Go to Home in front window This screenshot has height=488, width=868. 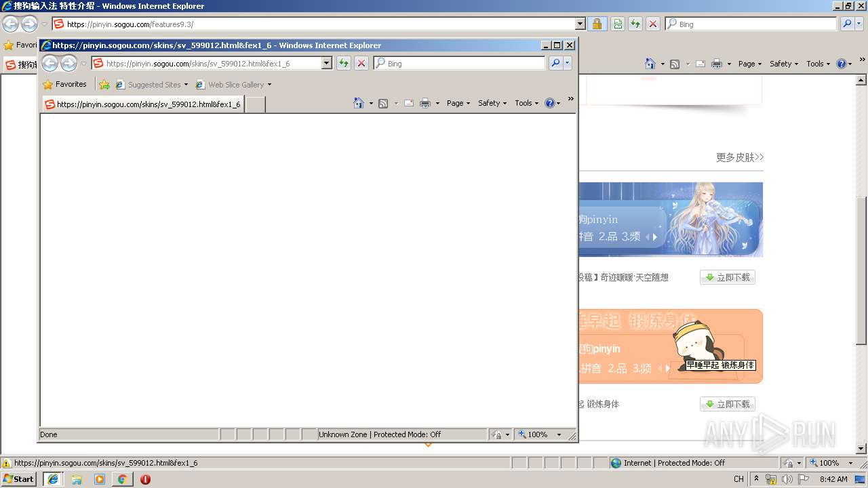click(x=359, y=103)
